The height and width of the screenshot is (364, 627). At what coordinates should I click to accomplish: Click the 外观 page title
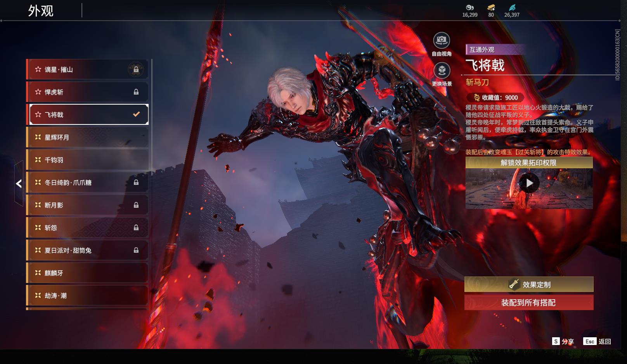[x=40, y=10]
